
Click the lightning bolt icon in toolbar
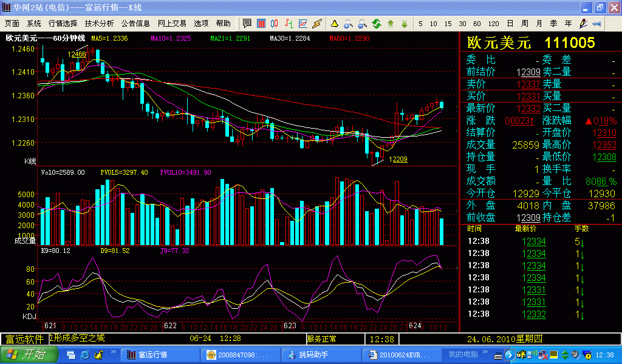pos(317,24)
